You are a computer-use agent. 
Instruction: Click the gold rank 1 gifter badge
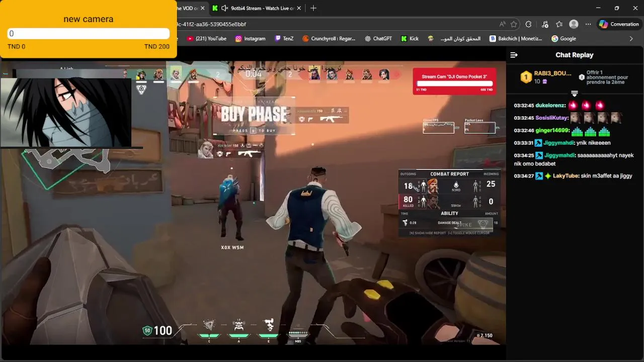(x=526, y=77)
